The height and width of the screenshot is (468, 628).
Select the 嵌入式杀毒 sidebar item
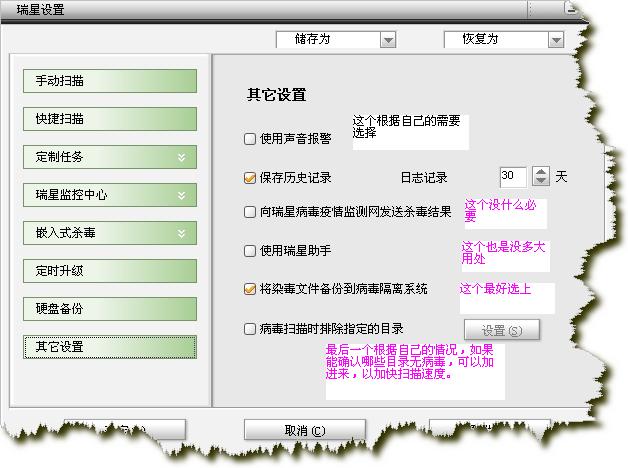[x=110, y=233]
